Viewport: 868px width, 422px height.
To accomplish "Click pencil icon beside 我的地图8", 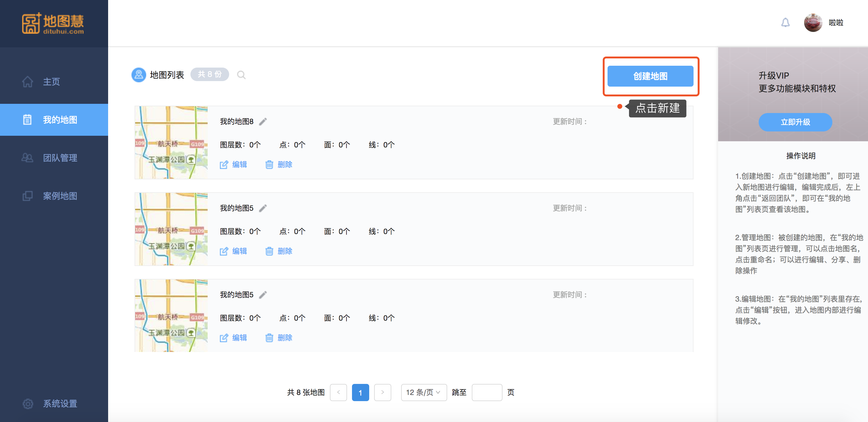I will pos(263,122).
